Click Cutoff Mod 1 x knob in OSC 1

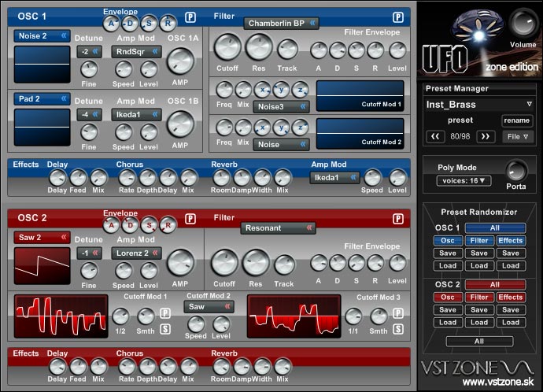pyautogui.click(x=263, y=90)
